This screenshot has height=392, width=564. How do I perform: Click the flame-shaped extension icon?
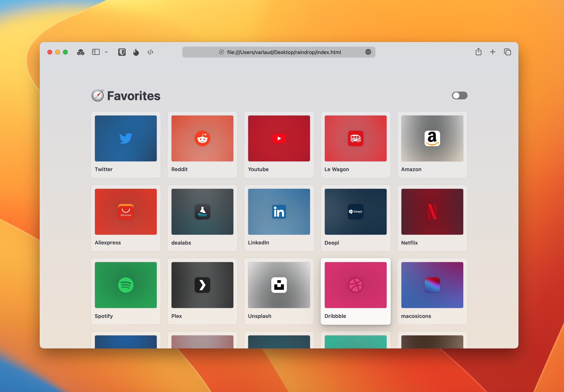(136, 52)
